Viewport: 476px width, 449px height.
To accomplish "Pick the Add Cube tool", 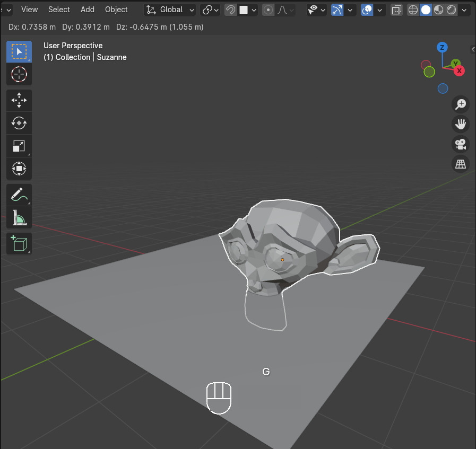I will click(x=19, y=243).
